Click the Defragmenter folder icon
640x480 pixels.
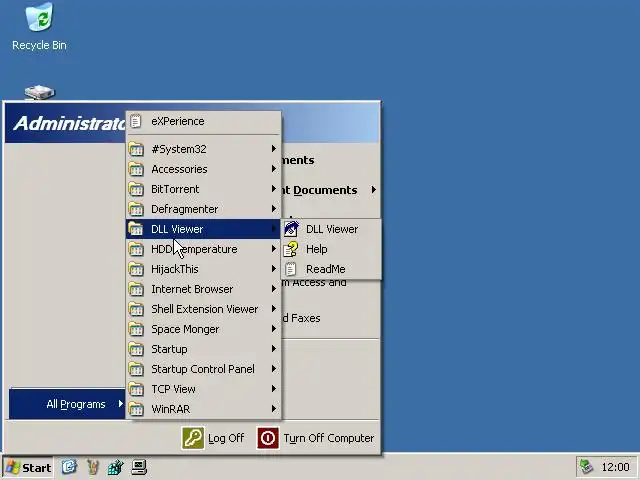[136, 209]
